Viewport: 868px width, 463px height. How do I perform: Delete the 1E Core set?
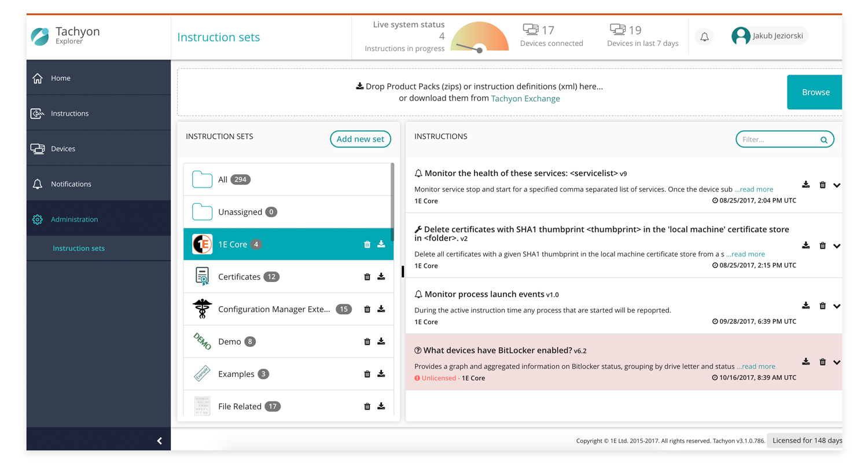[367, 244]
